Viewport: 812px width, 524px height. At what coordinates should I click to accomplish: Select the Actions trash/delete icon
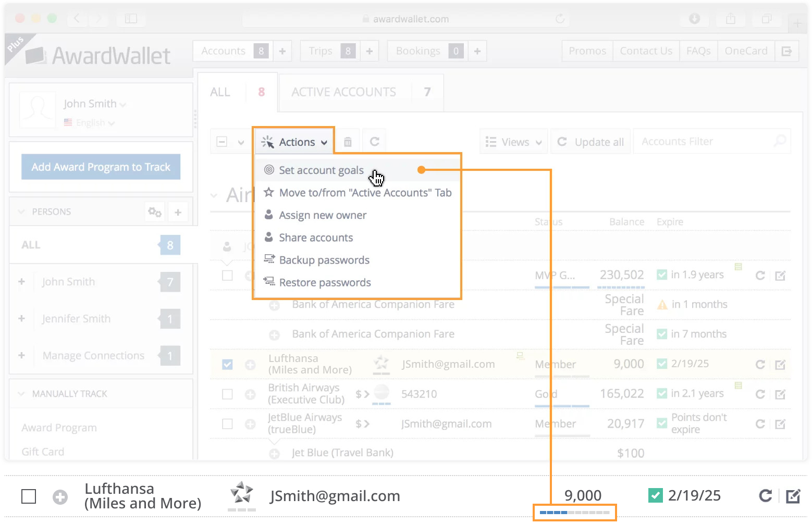pos(347,141)
